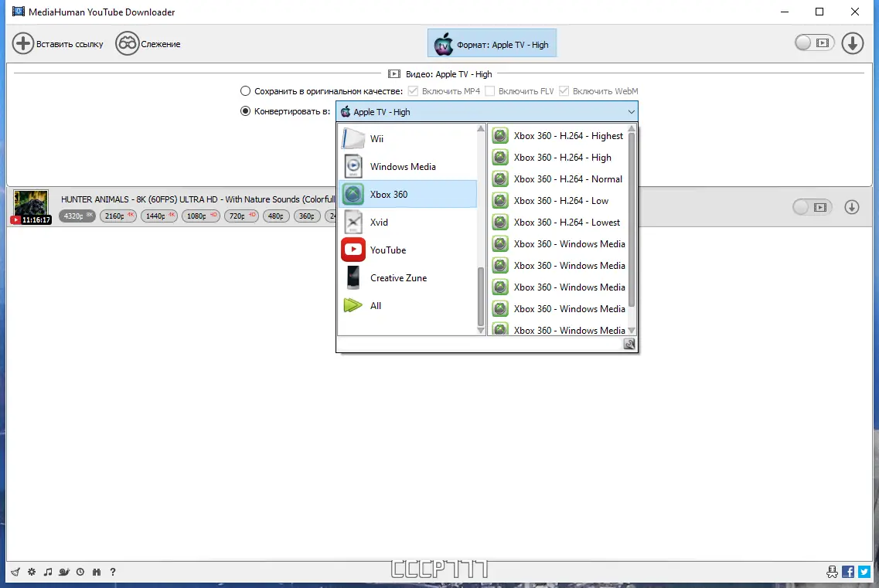The height and width of the screenshot is (588, 879).
Task: Select the Convert to (Конвертировать в) radio
Action: point(245,111)
